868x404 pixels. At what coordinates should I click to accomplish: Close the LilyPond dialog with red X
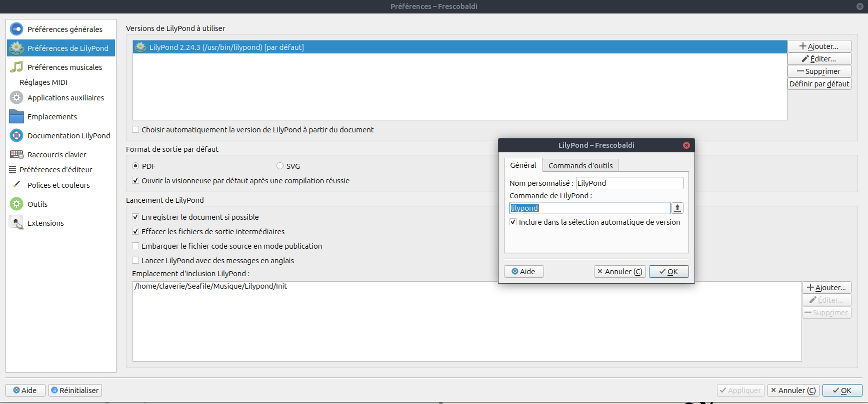point(686,145)
